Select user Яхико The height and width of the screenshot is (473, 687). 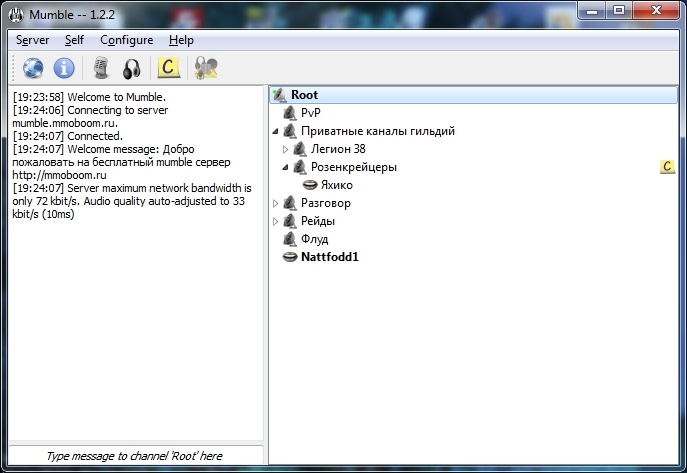[336, 185]
